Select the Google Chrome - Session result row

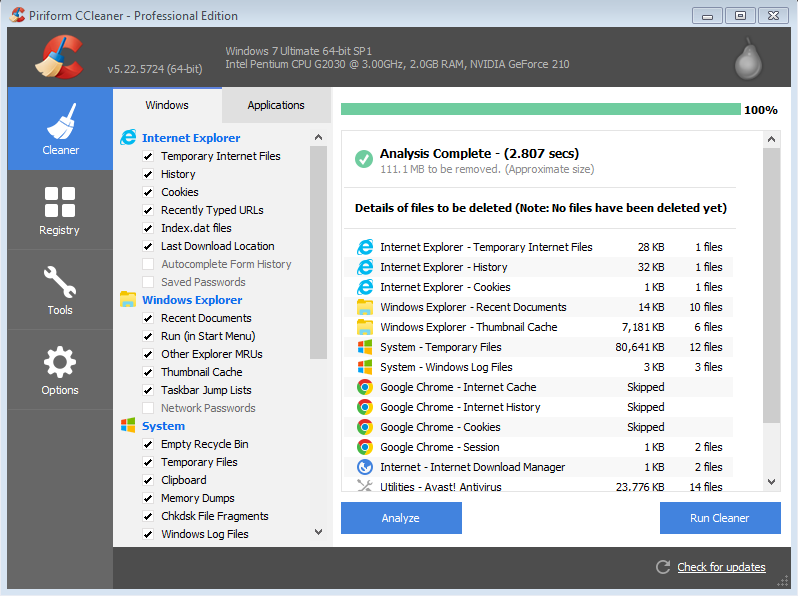(538, 447)
